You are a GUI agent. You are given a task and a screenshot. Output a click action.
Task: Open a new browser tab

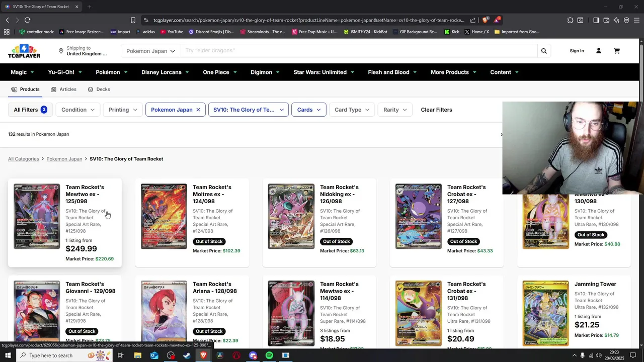click(x=89, y=7)
